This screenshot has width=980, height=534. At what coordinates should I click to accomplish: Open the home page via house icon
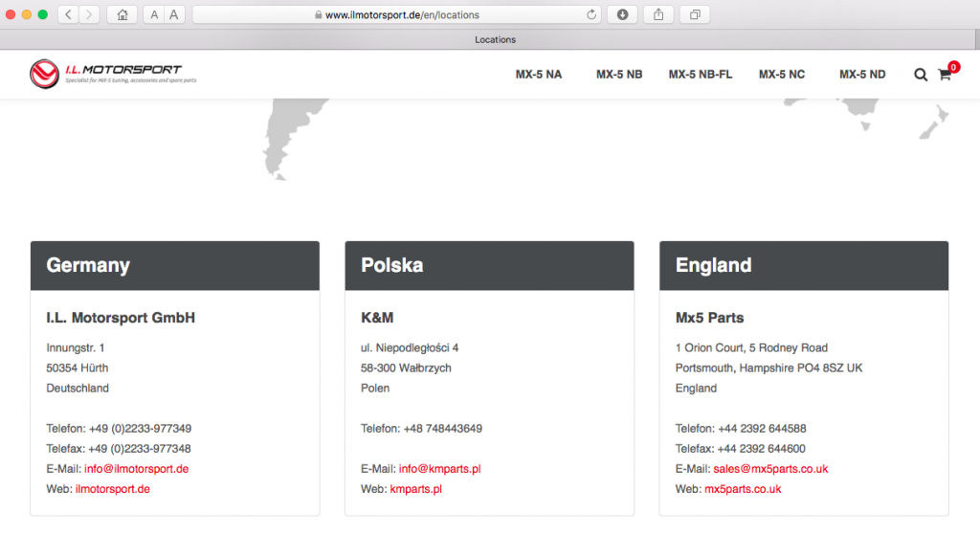click(x=122, y=14)
